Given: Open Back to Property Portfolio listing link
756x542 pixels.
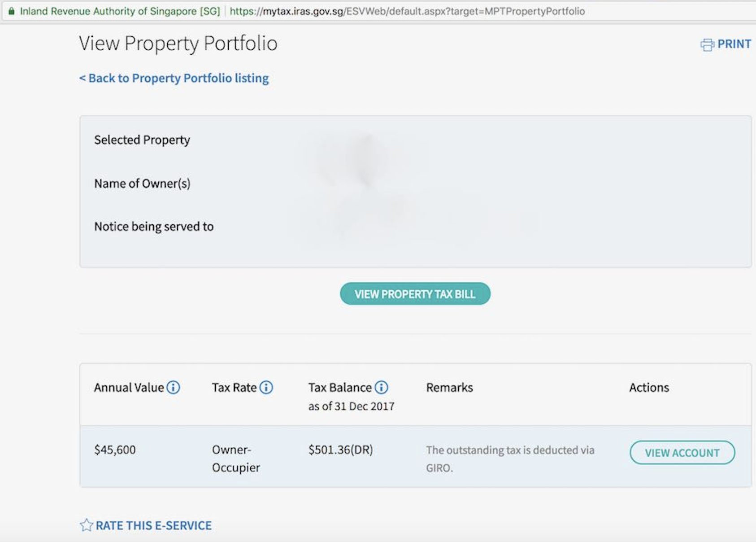Looking at the screenshot, I should [x=174, y=78].
